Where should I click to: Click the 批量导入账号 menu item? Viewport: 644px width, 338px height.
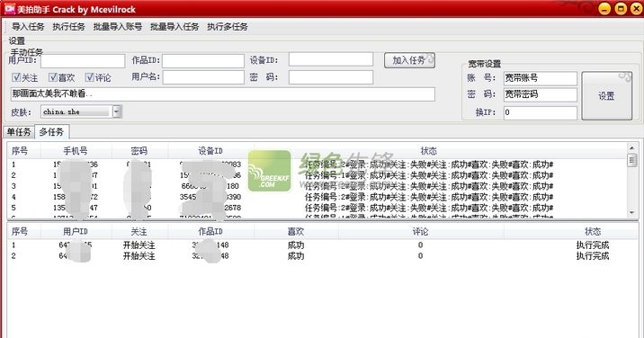click(118, 27)
